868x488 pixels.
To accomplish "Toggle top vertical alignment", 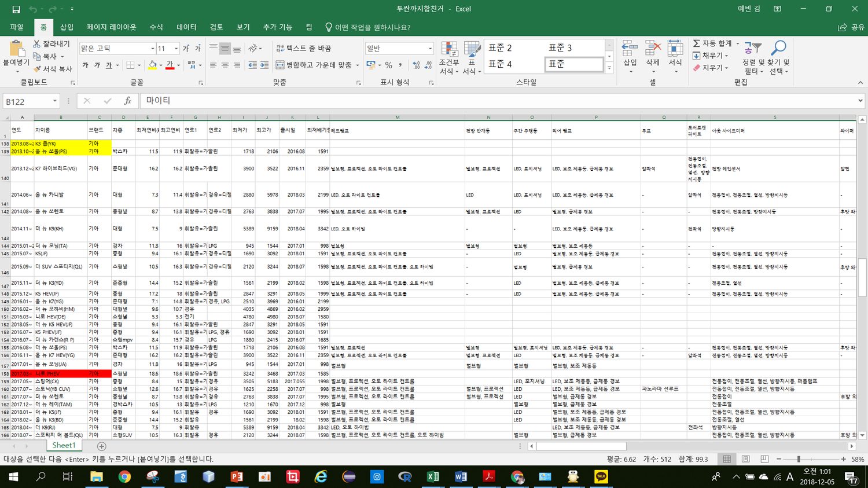I will (214, 49).
